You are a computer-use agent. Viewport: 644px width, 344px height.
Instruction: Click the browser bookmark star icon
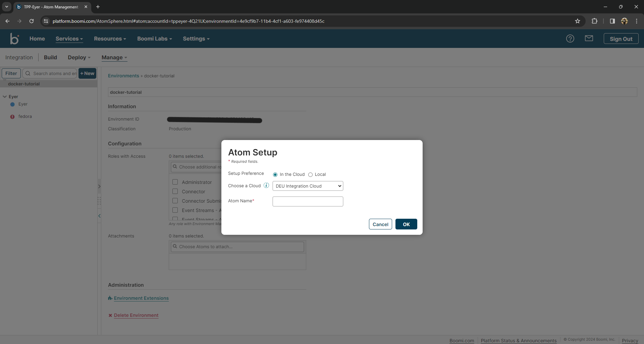pos(578,21)
